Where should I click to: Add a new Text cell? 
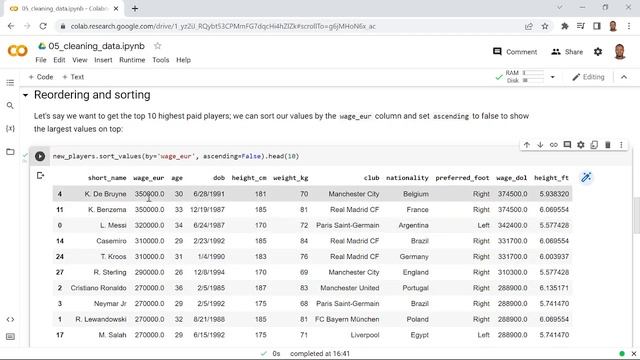pos(73,77)
